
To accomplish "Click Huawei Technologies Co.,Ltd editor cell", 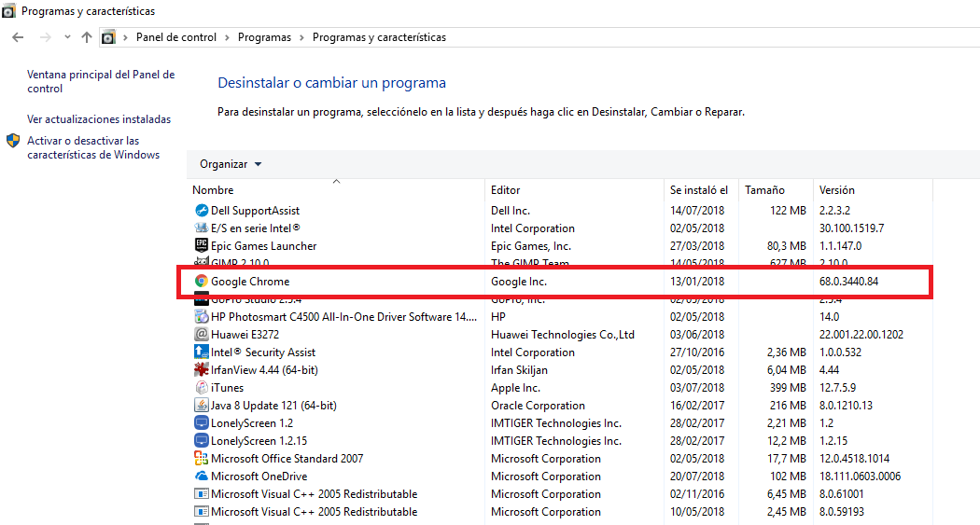I will pyautogui.click(x=563, y=335).
